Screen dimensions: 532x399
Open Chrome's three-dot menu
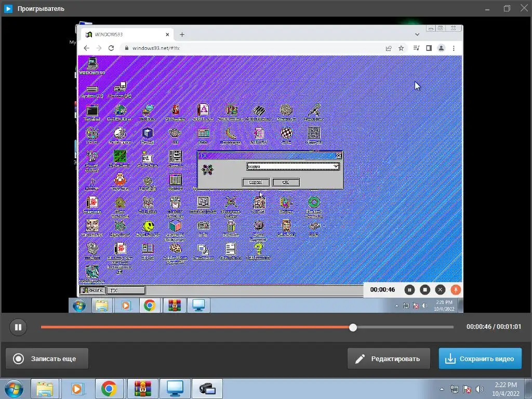tap(454, 48)
